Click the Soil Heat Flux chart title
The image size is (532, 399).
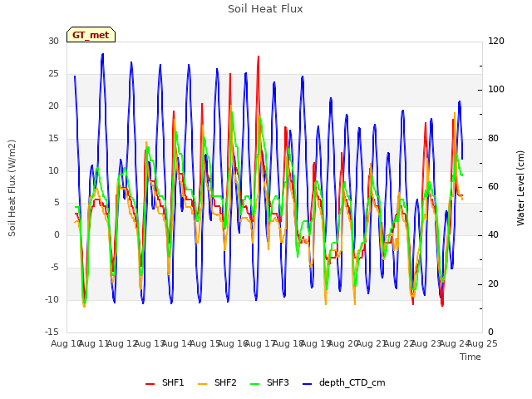[265, 9]
